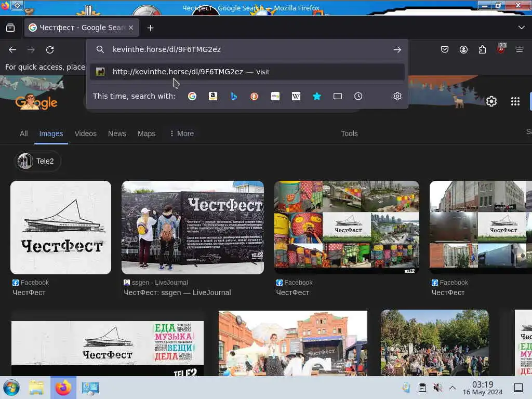Open the colorful collage ЧестФест thumbnail
The width and height of the screenshot is (532, 399).
[x=347, y=228]
